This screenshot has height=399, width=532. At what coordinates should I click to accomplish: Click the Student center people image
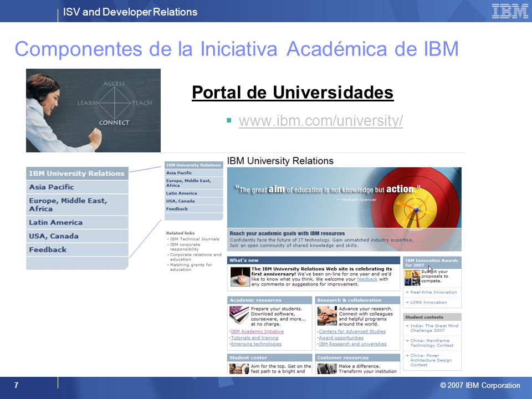(x=239, y=369)
